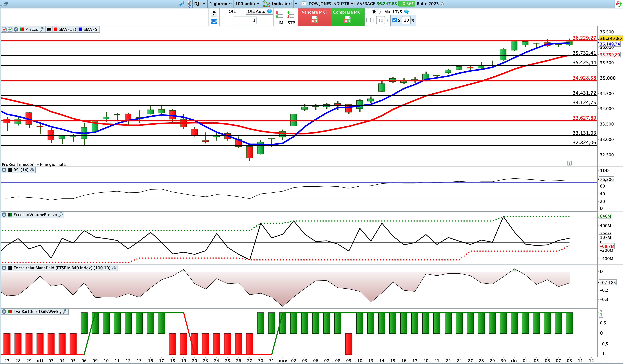Click the T percentage input field
This screenshot has width=623, height=364.
(x=381, y=20)
